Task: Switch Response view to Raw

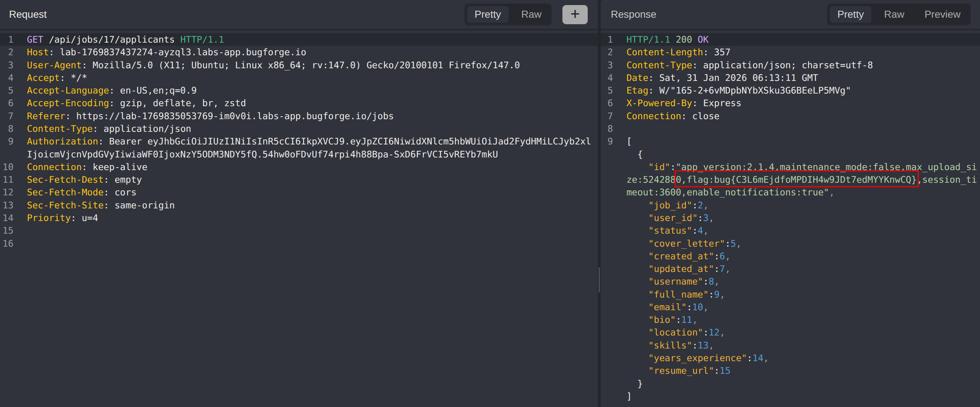Action: [x=894, y=14]
